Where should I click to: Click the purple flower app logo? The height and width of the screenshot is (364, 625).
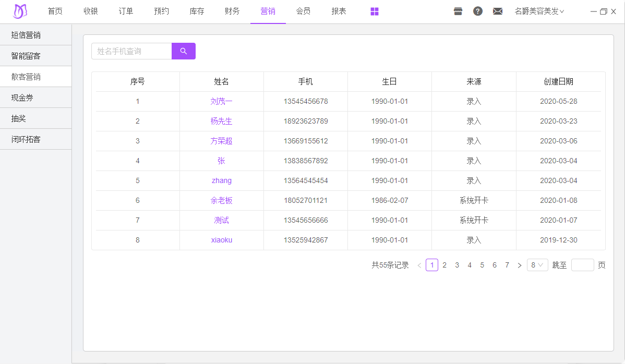click(20, 11)
